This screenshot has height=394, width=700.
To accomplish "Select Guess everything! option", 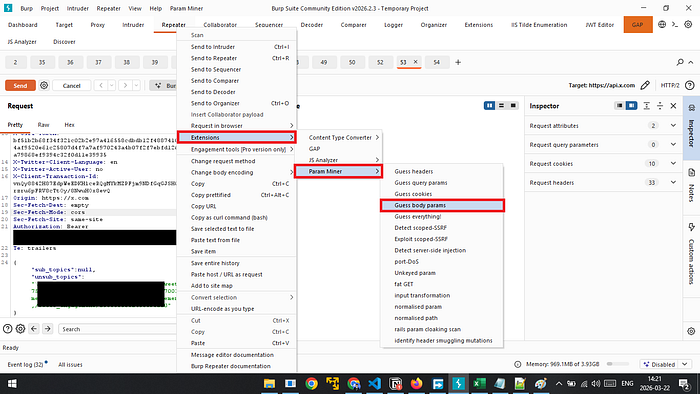I will (442, 216).
